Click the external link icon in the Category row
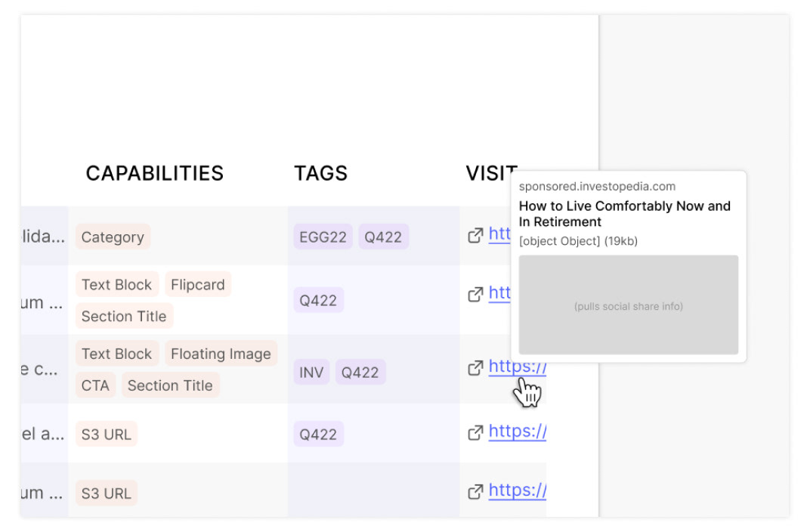This screenshot has height=532, width=810. coord(475,236)
